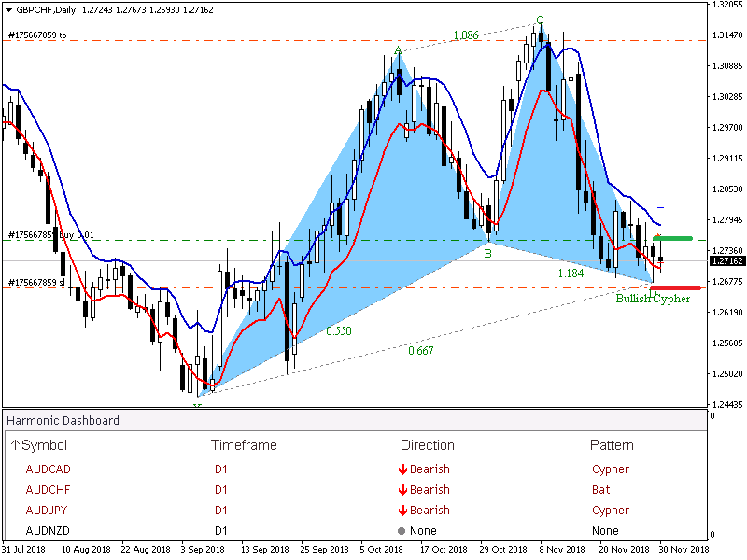The height and width of the screenshot is (560, 747).
Task: Click the green entry zone bar
Action: coord(672,238)
